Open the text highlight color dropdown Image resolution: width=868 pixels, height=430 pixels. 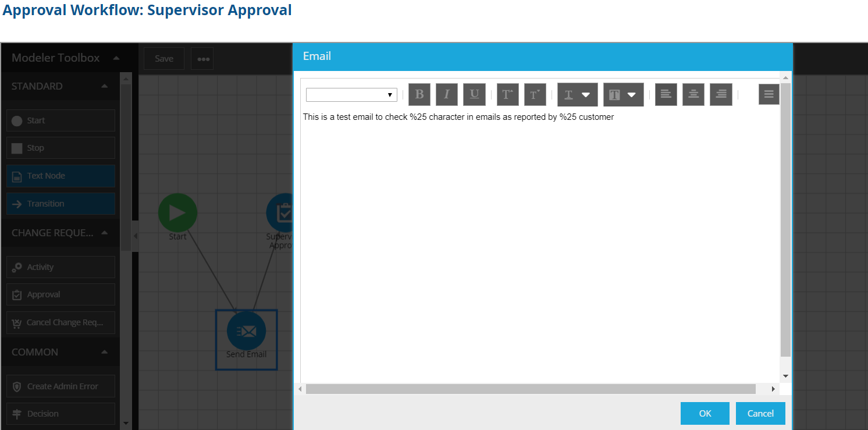[623, 95]
